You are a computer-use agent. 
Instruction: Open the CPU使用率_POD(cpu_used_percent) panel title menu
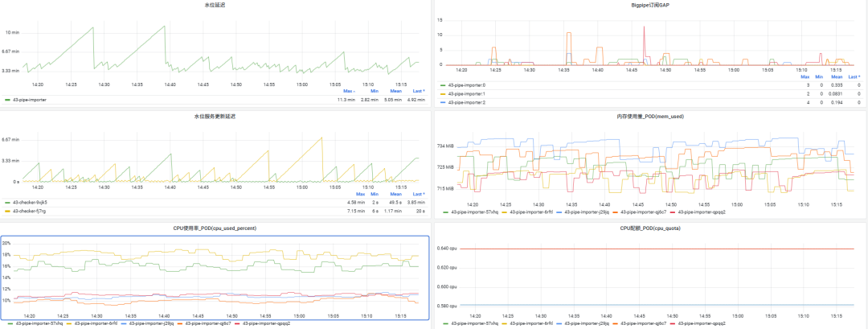pos(215,228)
